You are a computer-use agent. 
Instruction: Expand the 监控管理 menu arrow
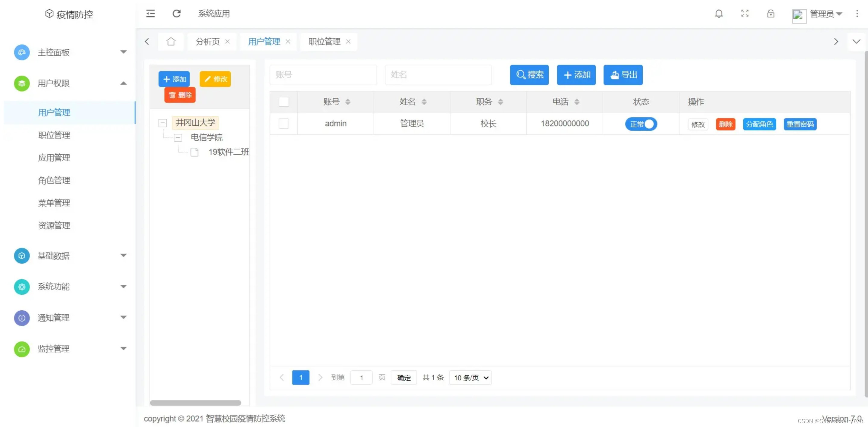[x=124, y=348]
